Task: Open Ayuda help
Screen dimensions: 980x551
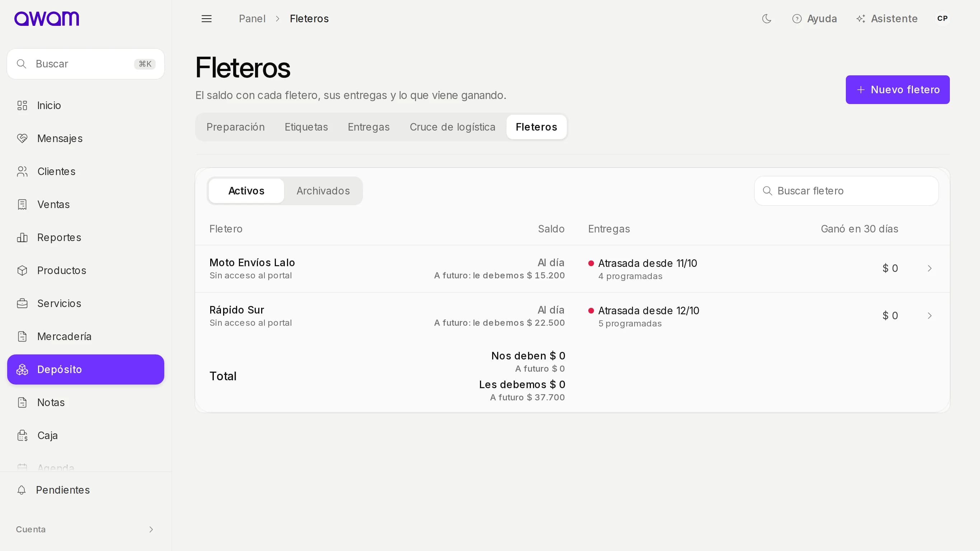Action: 815,19
